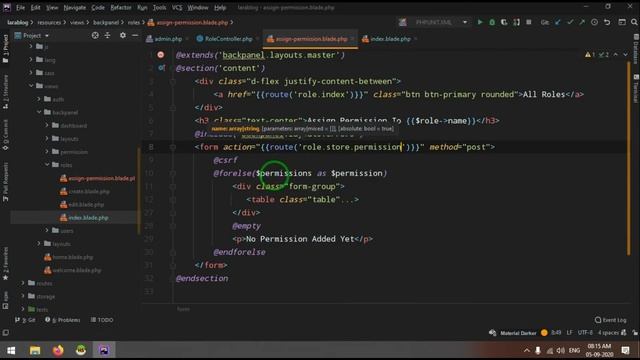This screenshot has width=640, height=360.
Task: Expand the permission folder
Action: point(47,151)
